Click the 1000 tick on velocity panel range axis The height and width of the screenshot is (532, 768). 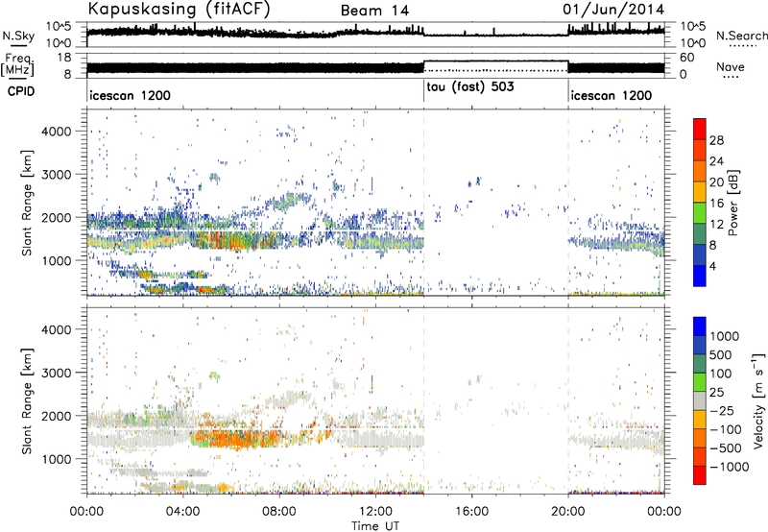(57, 459)
